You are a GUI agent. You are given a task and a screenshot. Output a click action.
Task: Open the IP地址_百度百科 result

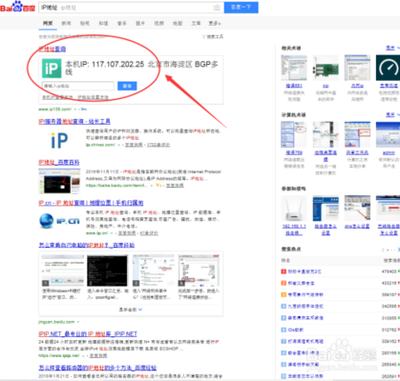click(x=59, y=162)
